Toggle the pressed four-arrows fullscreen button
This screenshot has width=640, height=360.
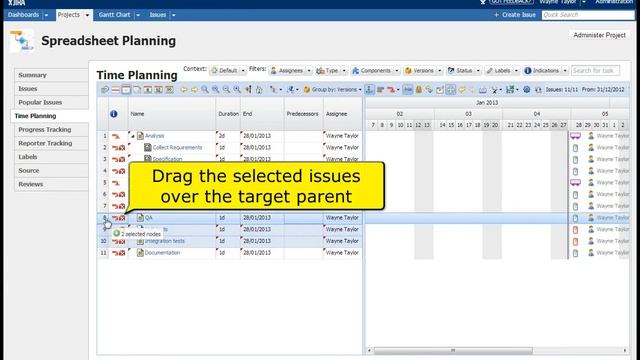point(451,89)
